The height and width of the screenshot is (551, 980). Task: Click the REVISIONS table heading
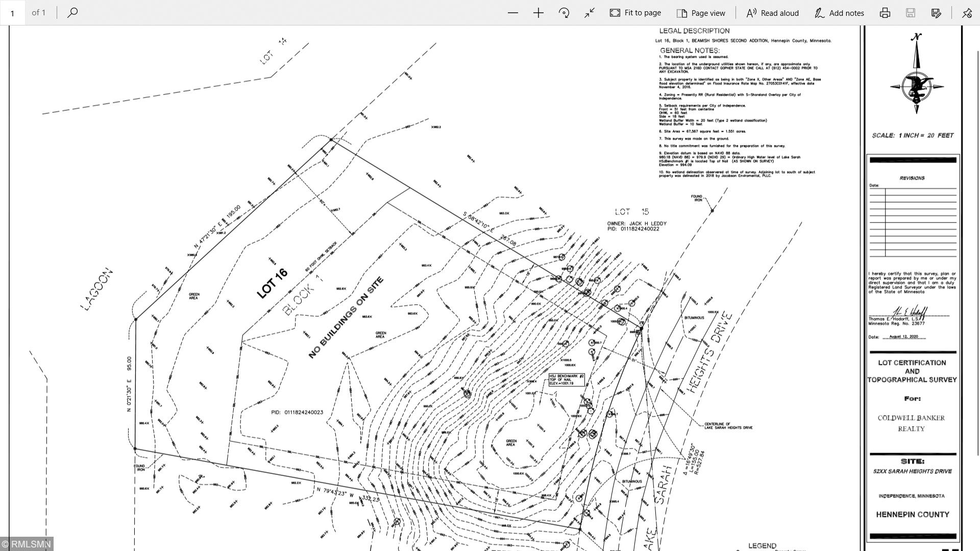[912, 178]
